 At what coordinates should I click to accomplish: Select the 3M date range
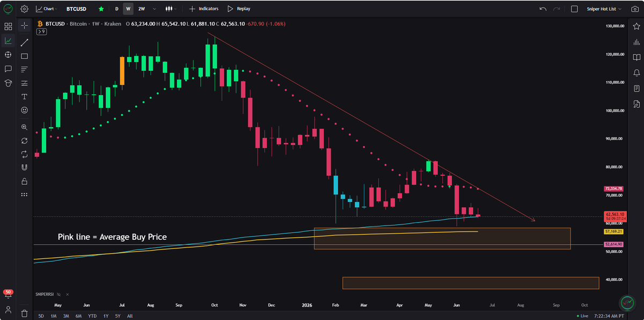coord(66,316)
